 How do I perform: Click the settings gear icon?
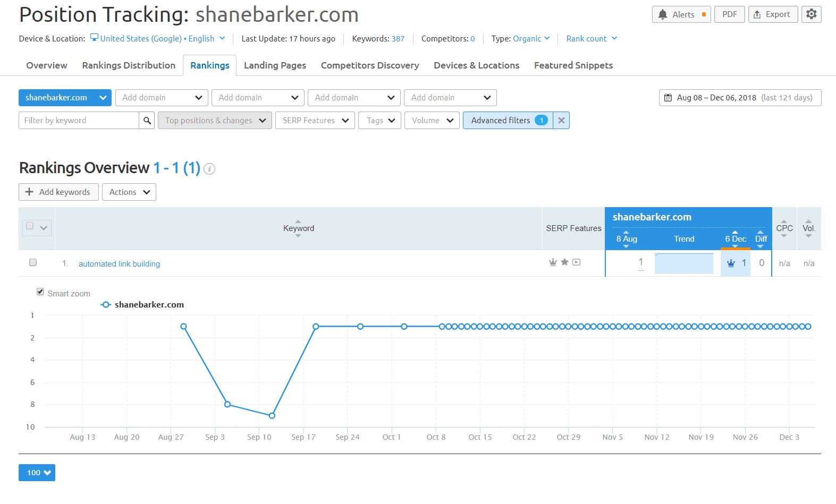(811, 14)
